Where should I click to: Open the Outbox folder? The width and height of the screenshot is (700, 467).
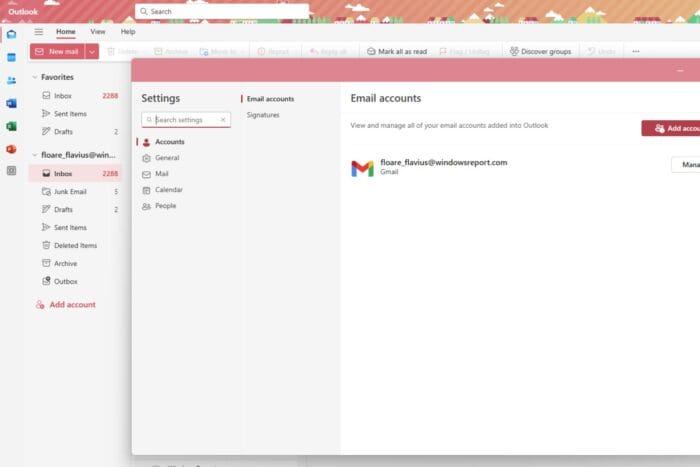click(75, 281)
